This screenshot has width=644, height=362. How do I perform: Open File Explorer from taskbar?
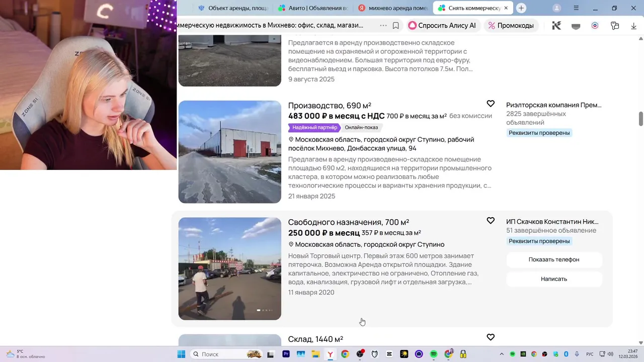[315, 354]
